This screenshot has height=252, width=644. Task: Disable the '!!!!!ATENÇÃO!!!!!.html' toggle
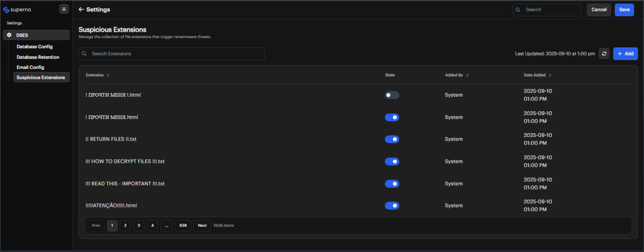392,205
